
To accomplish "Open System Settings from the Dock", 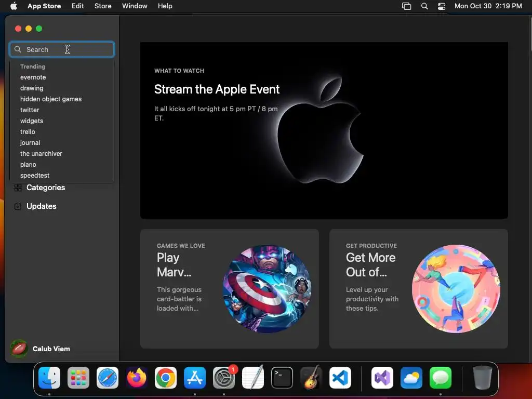I will coord(224,378).
